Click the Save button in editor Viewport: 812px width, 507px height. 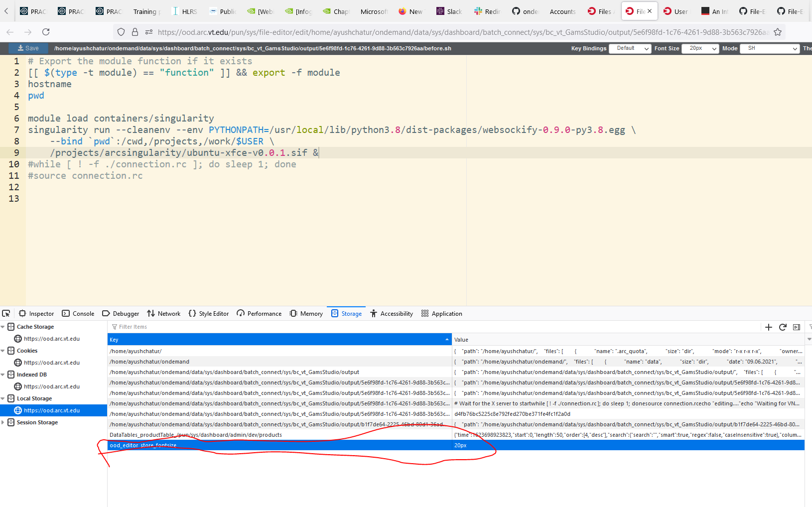pyautogui.click(x=28, y=48)
